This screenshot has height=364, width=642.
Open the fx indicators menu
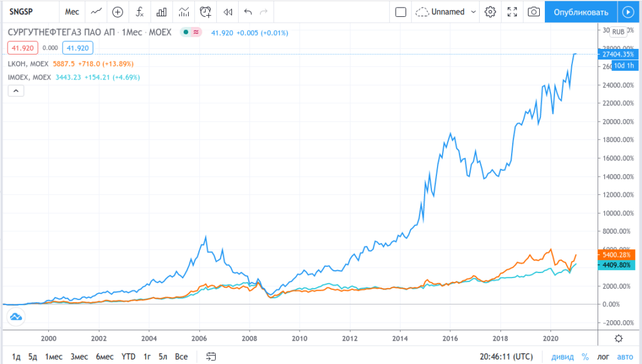[x=140, y=11]
